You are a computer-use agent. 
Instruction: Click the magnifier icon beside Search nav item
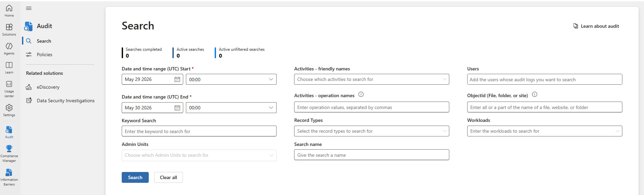pos(29,41)
